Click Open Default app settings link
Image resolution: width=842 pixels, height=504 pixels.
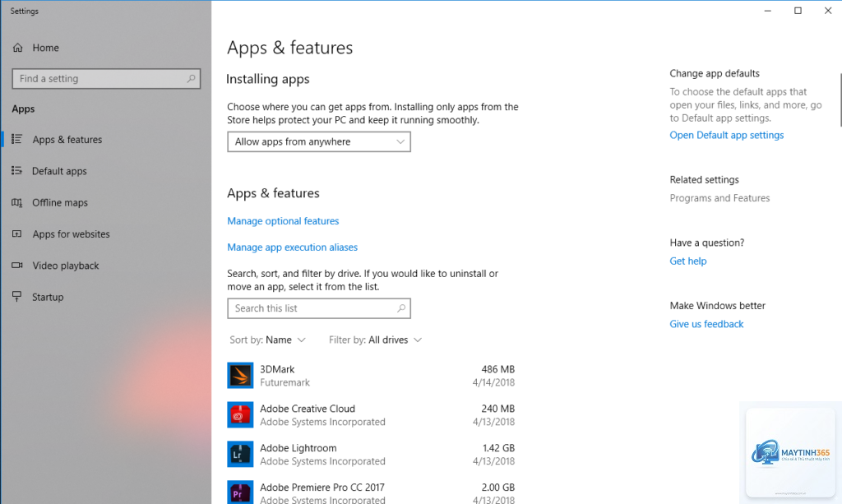727,136
